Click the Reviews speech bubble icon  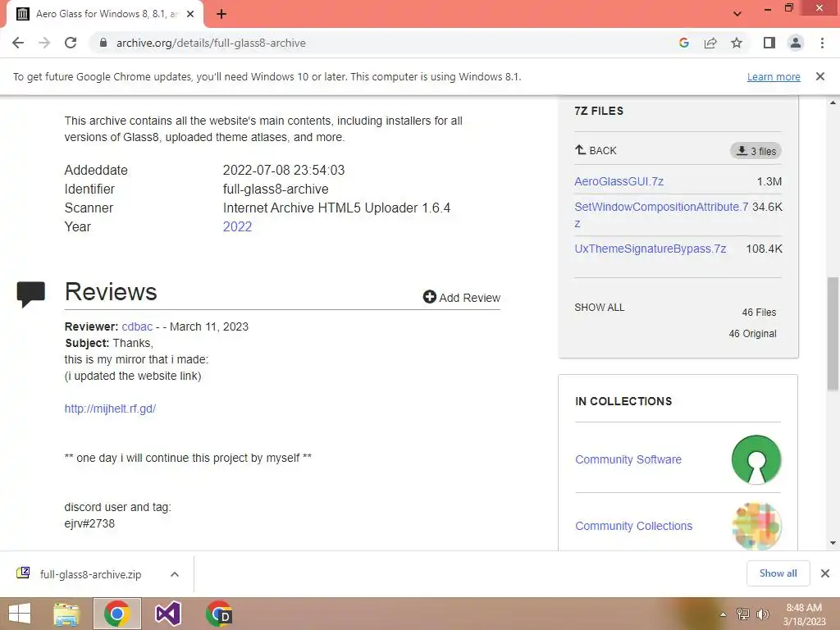pos(30,294)
